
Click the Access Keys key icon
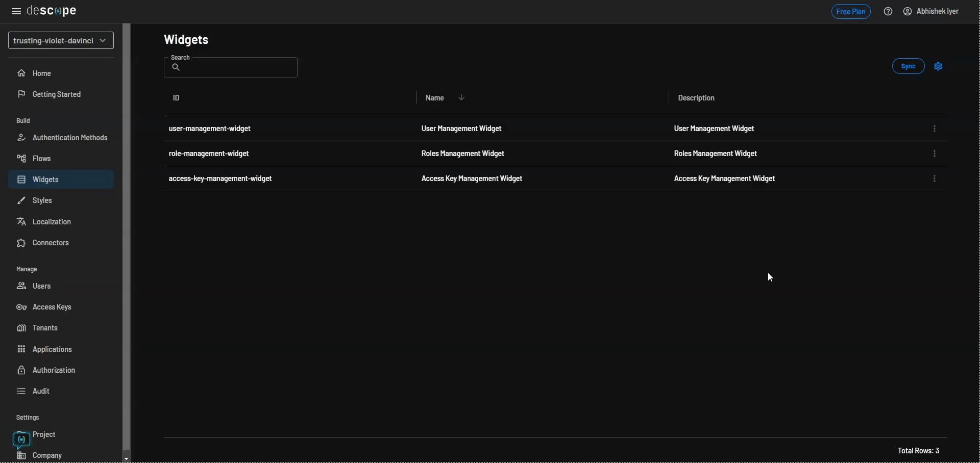point(21,307)
